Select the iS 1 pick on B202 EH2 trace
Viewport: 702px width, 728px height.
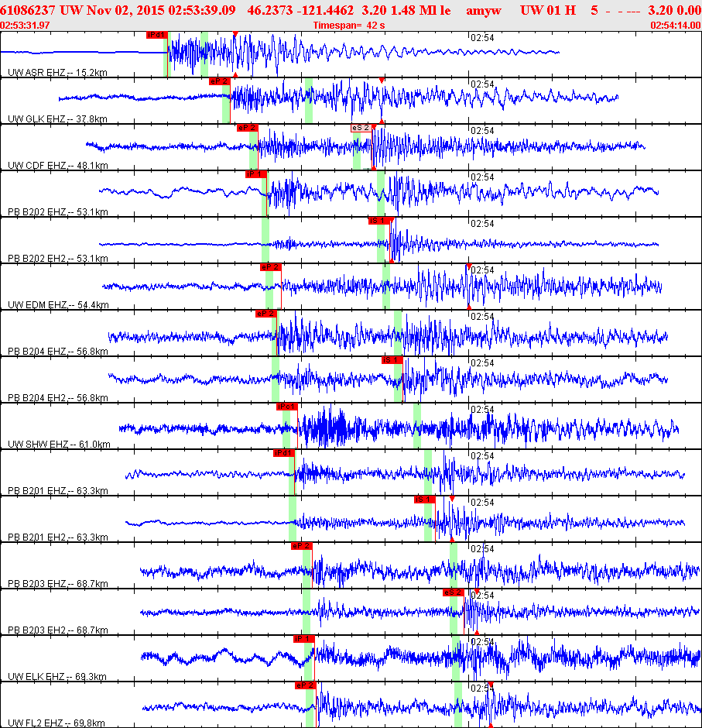pyautogui.click(x=378, y=221)
